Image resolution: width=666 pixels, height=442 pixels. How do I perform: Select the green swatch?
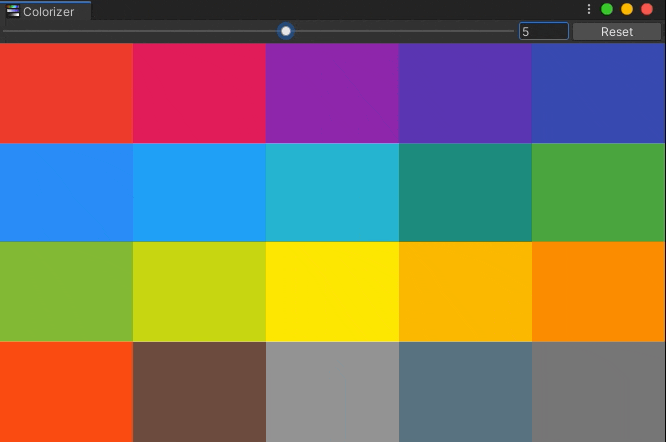(598, 193)
